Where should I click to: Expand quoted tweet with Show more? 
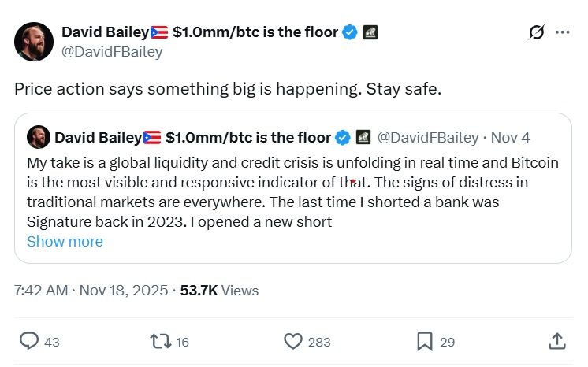click(x=65, y=241)
